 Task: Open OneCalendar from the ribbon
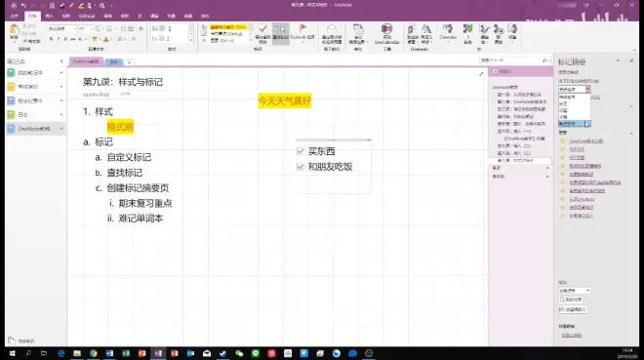point(386,34)
